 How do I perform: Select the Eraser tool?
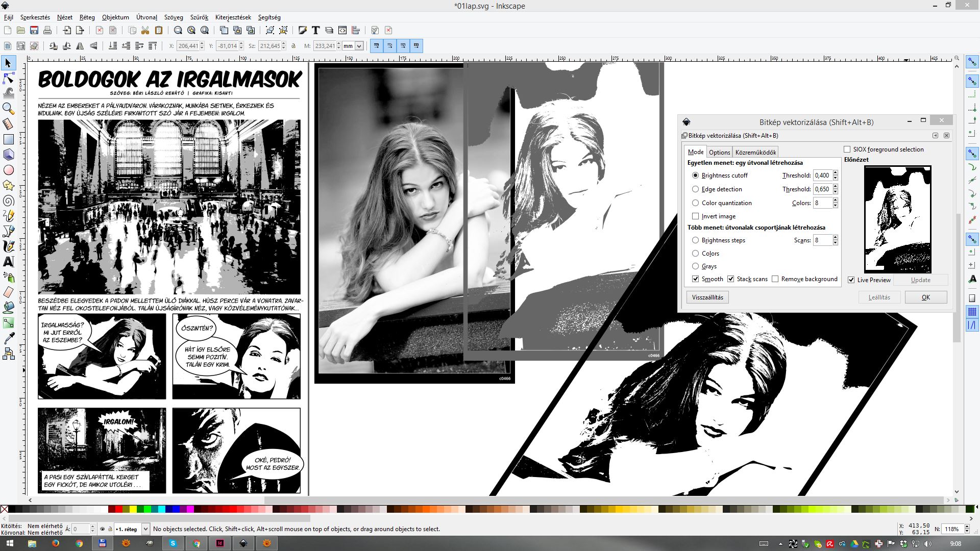coord(8,292)
